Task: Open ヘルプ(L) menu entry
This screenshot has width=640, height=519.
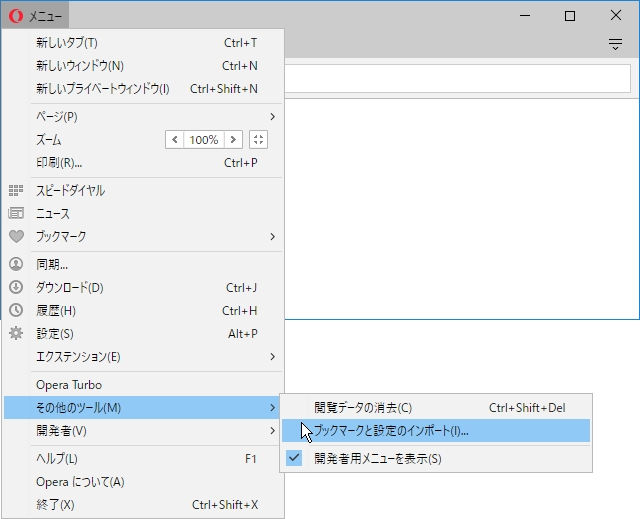Action: click(143, 459)
